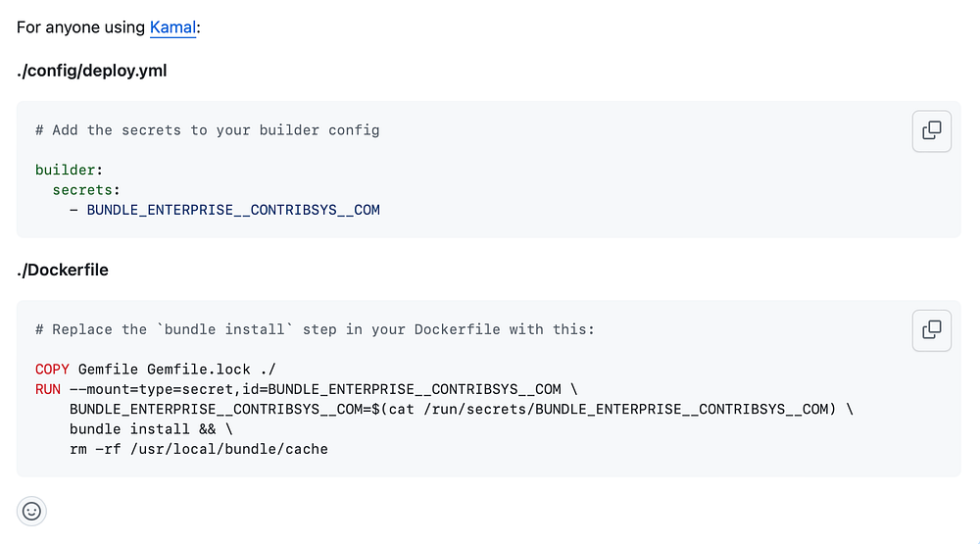Click the ./Dockerfile heading
The image size is (980, 544).
(x=63, y=271)
